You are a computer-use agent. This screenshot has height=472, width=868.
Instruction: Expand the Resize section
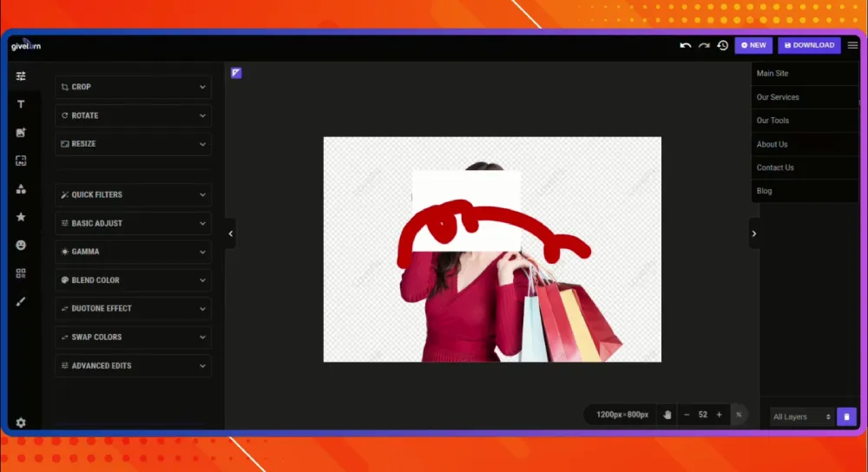133,144
